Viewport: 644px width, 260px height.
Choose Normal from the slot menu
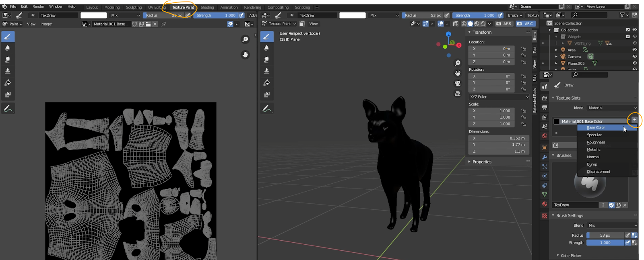point(607,157)
